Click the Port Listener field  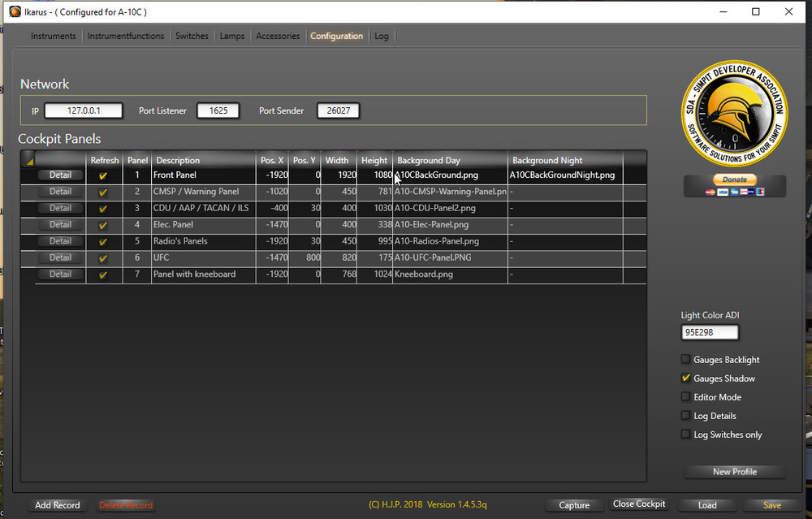tap(218, 110)
